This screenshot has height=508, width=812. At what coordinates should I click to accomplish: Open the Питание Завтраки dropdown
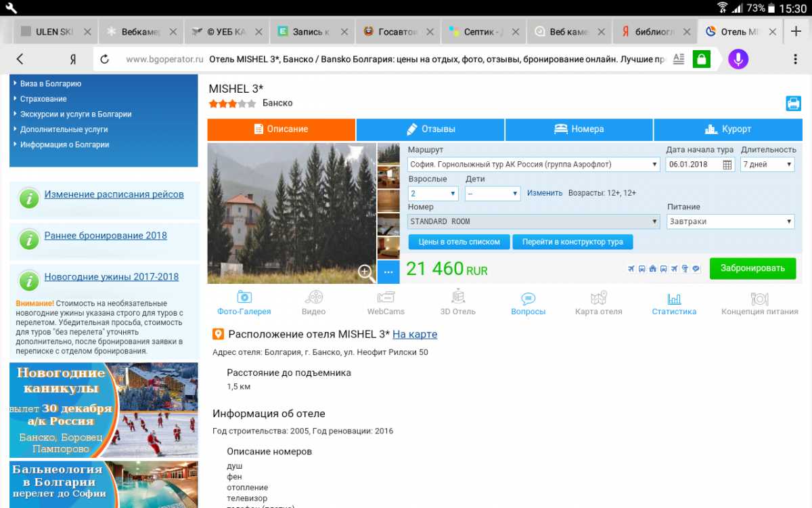click(x=731, y=221)
